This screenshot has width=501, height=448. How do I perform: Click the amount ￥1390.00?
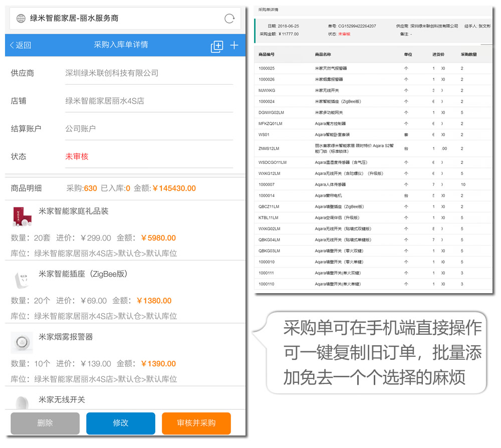pos(158,364)
